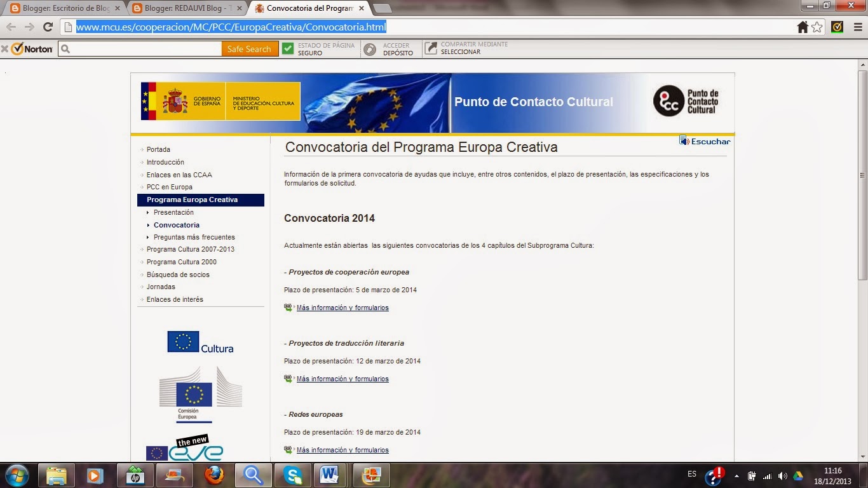Open 'Más información' link under cooperación europea
The image size is (868, 488).
pos(342,308)
